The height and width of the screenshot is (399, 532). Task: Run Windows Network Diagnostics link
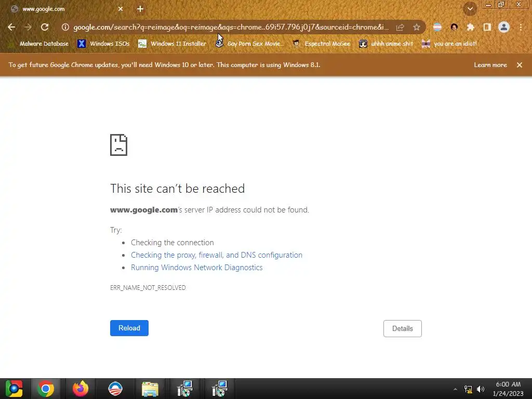[197, 268]
